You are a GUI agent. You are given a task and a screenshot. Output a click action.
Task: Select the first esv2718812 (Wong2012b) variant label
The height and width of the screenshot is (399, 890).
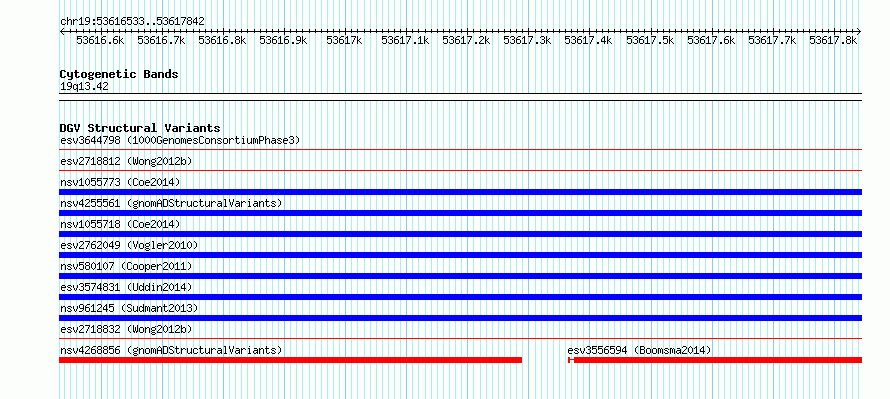coord(126,161)
